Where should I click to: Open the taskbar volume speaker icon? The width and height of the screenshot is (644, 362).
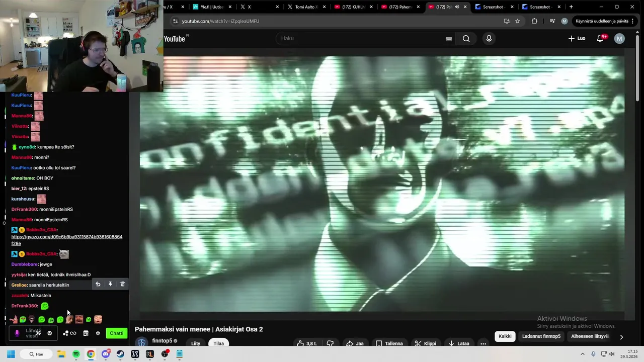[x=612, y=354]
